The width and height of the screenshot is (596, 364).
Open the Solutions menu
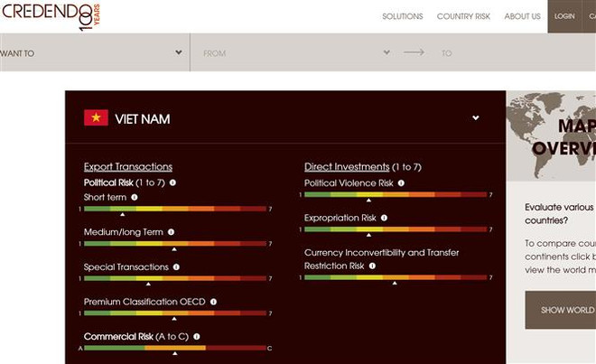tap(402, 16)
